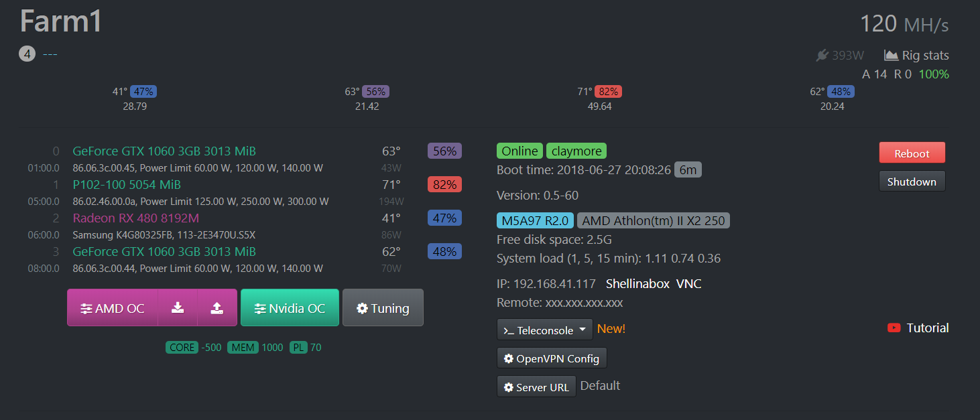The width and height of the screenshot is (980, 420).
Task: Click the YouTube icon next to Tutorial
Action: coord(894,328)
